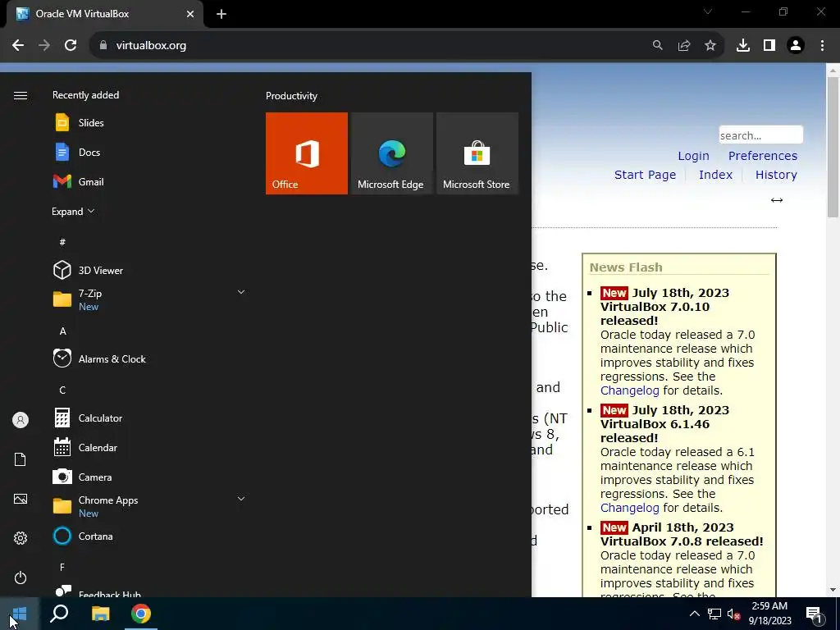Image resolution: width=840 pixels, height=630 pixels.
Task: Click the C letter header in app list
Action: (x=62, y=390)
